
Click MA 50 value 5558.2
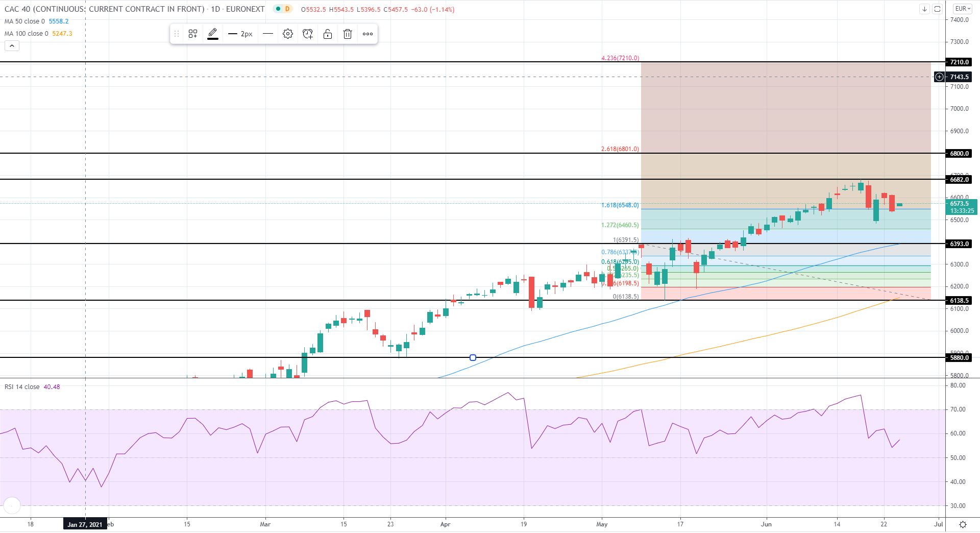click(x=59, y=21)
